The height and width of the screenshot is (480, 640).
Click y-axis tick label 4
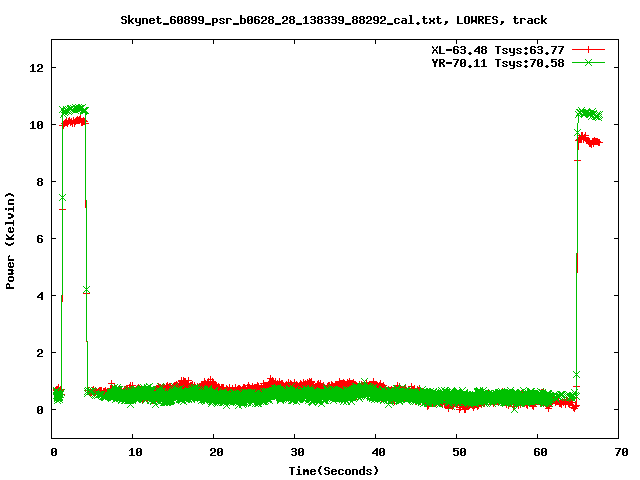click(40, 296)
